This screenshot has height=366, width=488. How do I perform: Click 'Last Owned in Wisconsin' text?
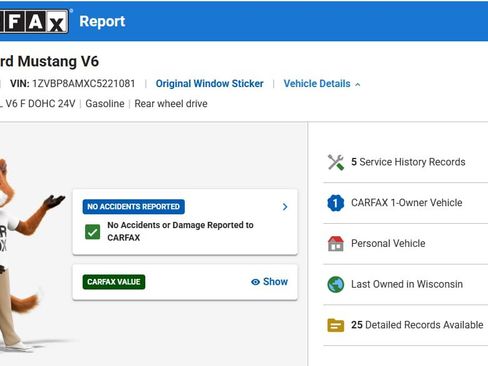[407, 284]
